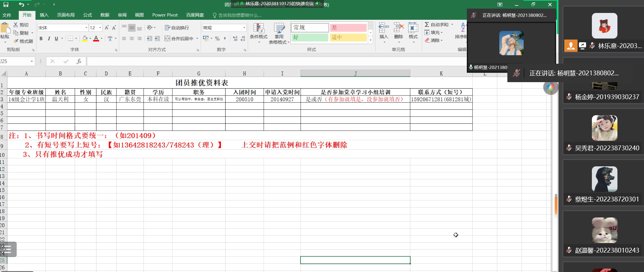Open the font name 宋体 dropdown
Viewport: 644px width, 272px height.
87,28
